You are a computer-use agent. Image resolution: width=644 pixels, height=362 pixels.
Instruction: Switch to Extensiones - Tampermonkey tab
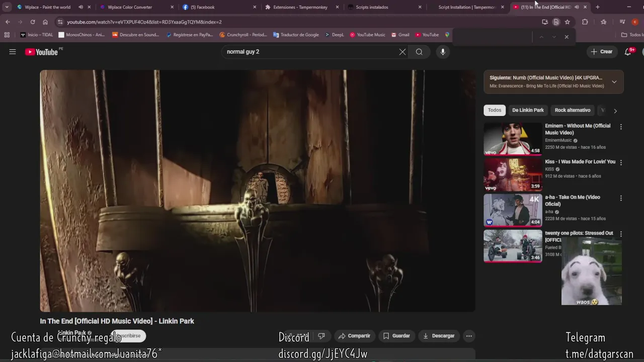[x=303, y=7]
